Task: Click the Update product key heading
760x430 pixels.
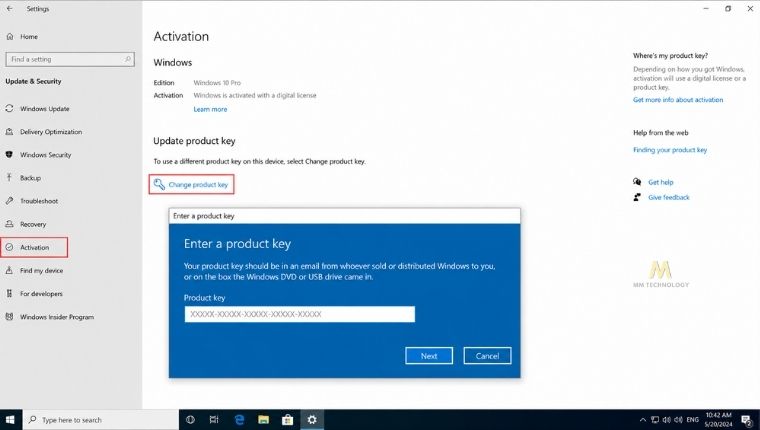Action: pos(194,141)
